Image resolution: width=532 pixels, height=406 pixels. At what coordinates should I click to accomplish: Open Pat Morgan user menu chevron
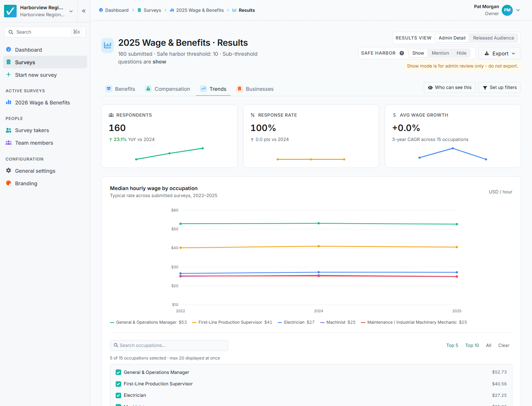pos(518,10)
